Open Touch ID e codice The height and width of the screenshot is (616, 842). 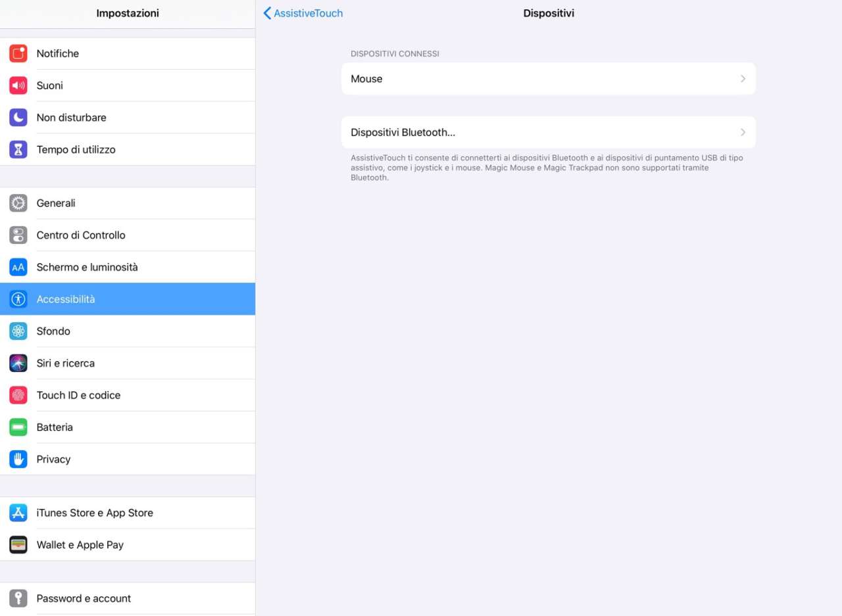tap(128, 395)
